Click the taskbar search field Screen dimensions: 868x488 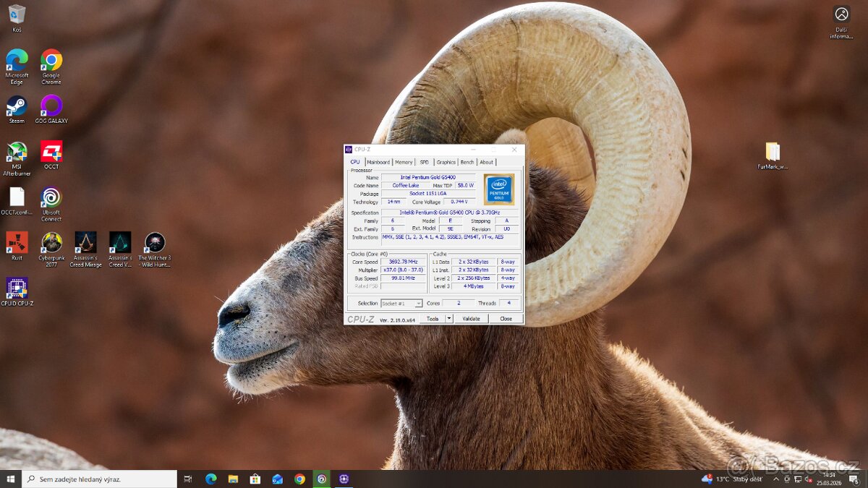pos(101,479)
